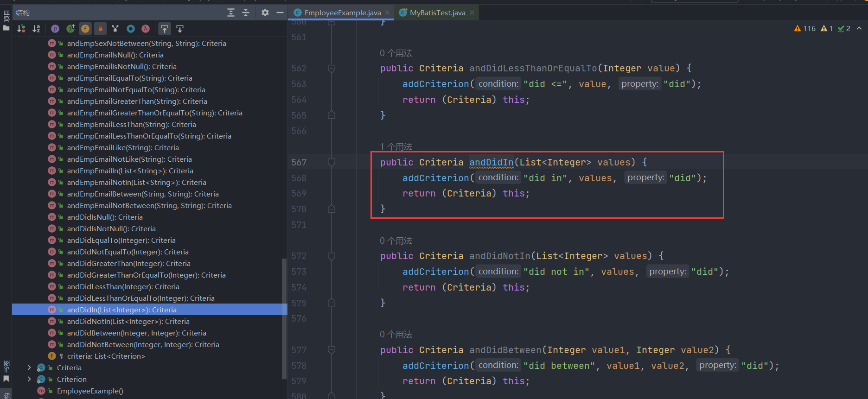
Task: Click the single weak warning indicator
Action: pos(827,28)
